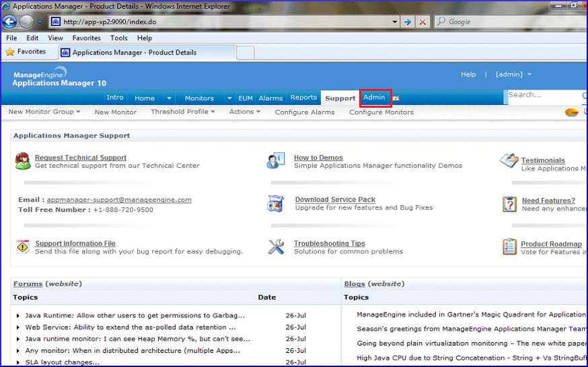Screen dimensions: 588x367
Task: Click the Configure Monitors link
Action: pyautogui.click(x=381, y=112)
